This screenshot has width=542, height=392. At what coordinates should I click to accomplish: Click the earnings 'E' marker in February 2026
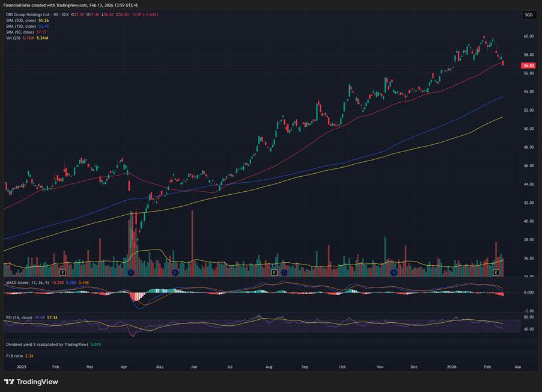[496, 273]
